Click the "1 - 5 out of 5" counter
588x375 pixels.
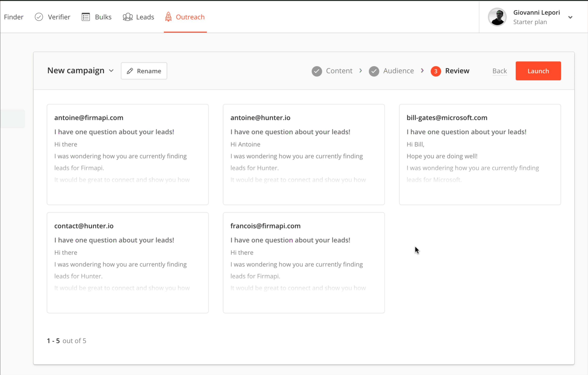tap(67, 341)
